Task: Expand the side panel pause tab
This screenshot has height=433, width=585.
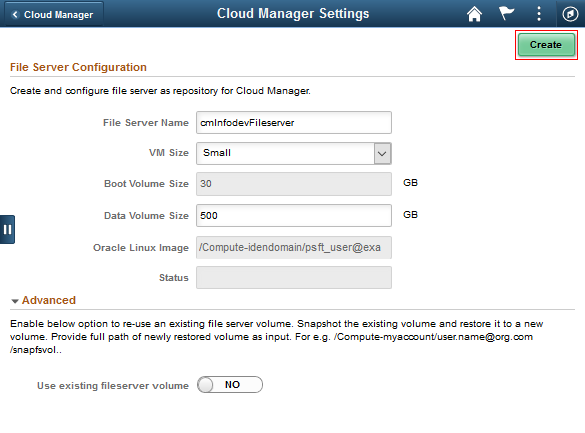Action: click(x=7, y=229)
